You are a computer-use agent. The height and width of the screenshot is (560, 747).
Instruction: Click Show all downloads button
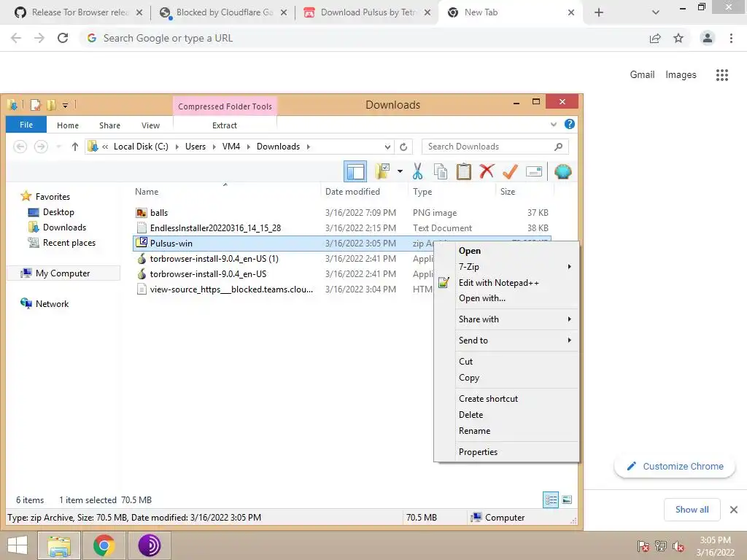(692, 510)
